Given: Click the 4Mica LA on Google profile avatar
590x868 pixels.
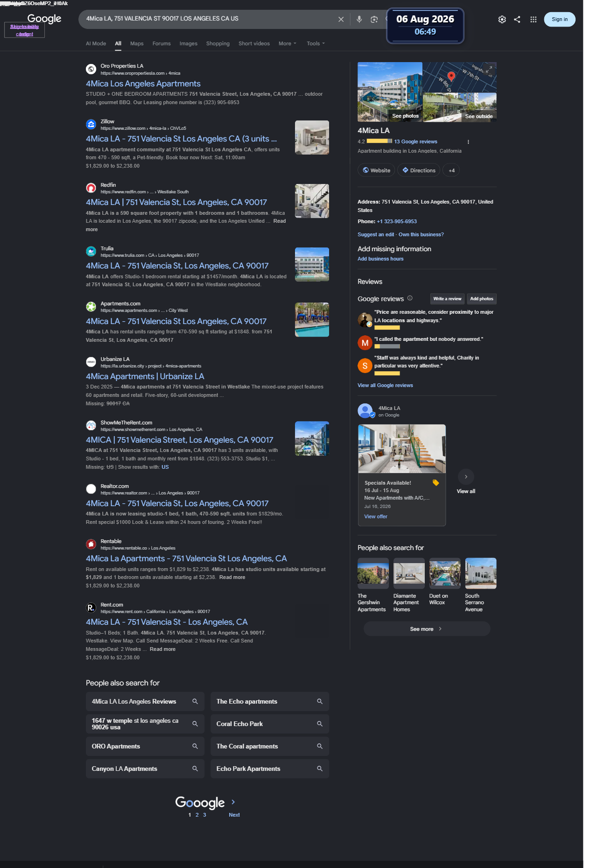Looking at the screenshot, I should [x=365, y=411].
